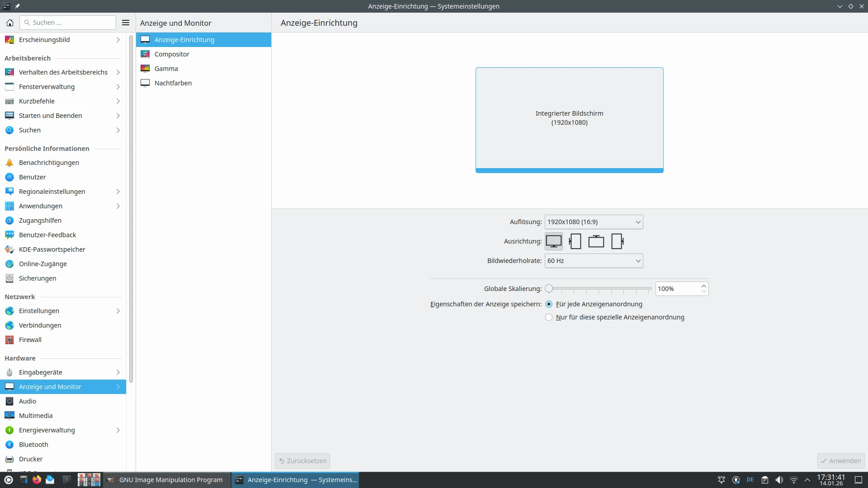Click the Anwenden button
This screenshot has width=868, height=488.
841,461
